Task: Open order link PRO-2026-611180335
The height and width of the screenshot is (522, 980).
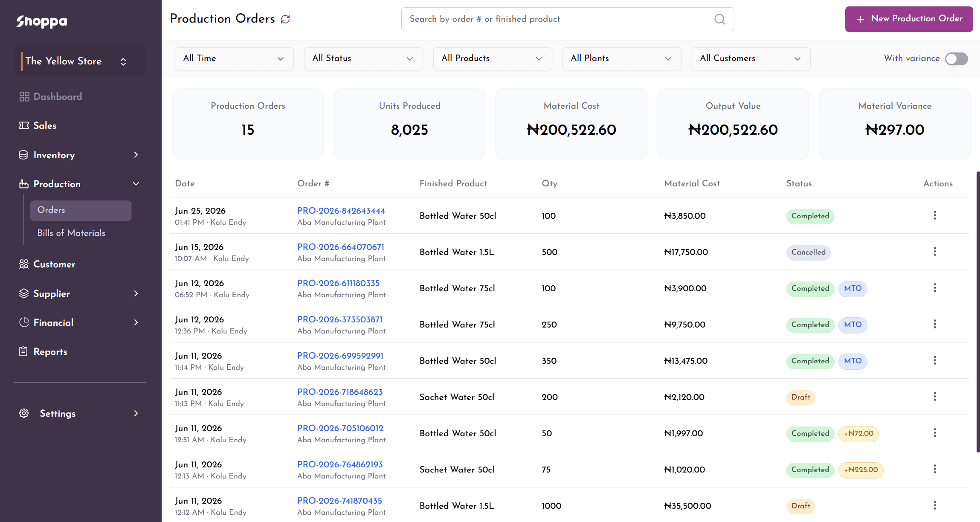Action: tap(338, 283)
